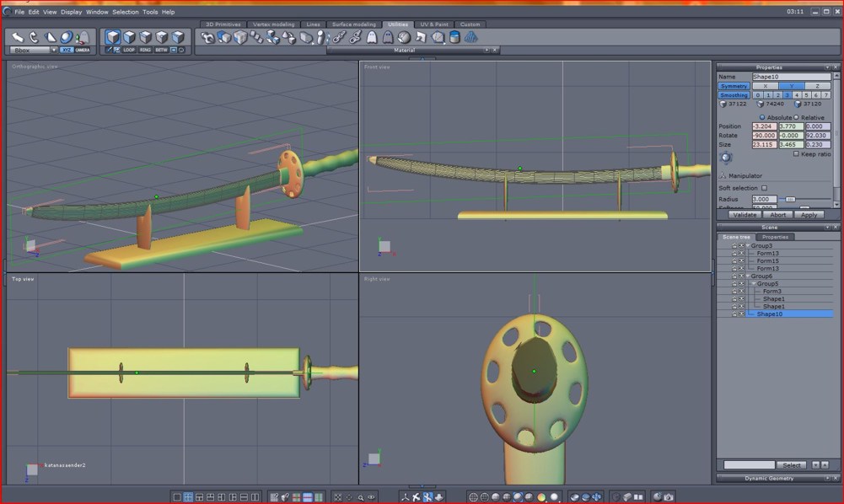Click the chain link utility icon
844x504 pixels.
pos(339,37)
